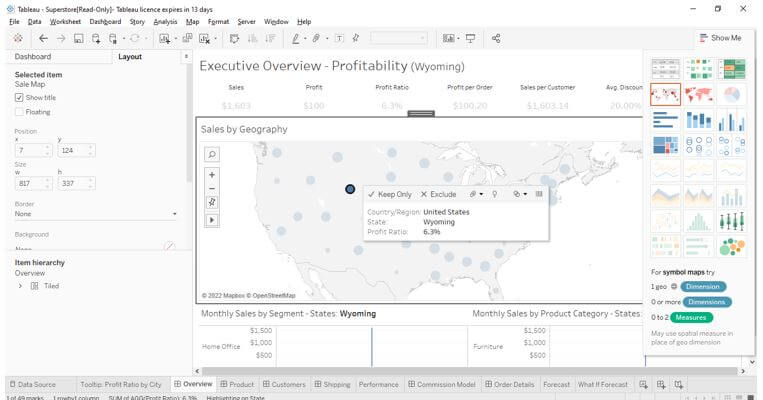Open the Show/Hide Cards dropdown arrow
This screenshot has width=763, height=400.
458,38
